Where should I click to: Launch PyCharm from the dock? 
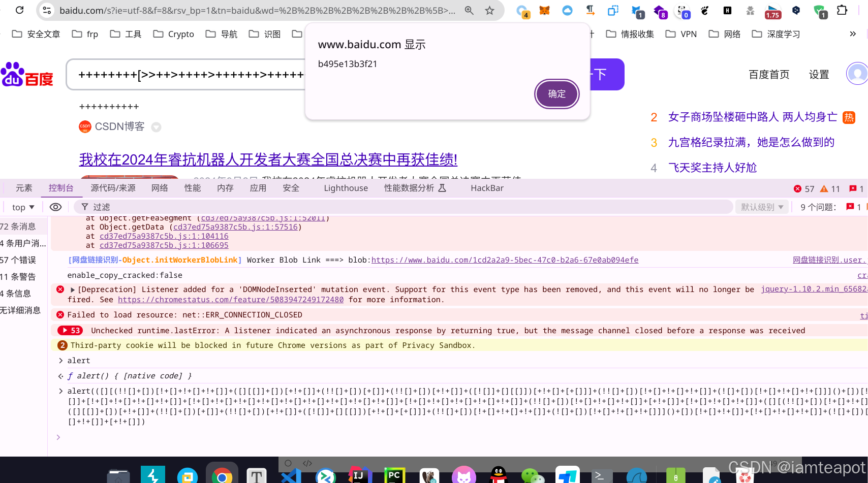coord(394,475)
